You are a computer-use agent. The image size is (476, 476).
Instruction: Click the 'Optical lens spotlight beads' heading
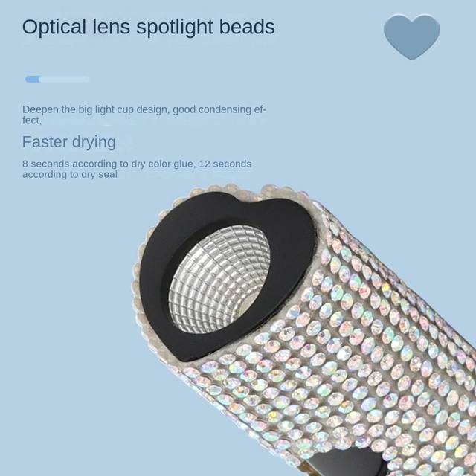149,28
